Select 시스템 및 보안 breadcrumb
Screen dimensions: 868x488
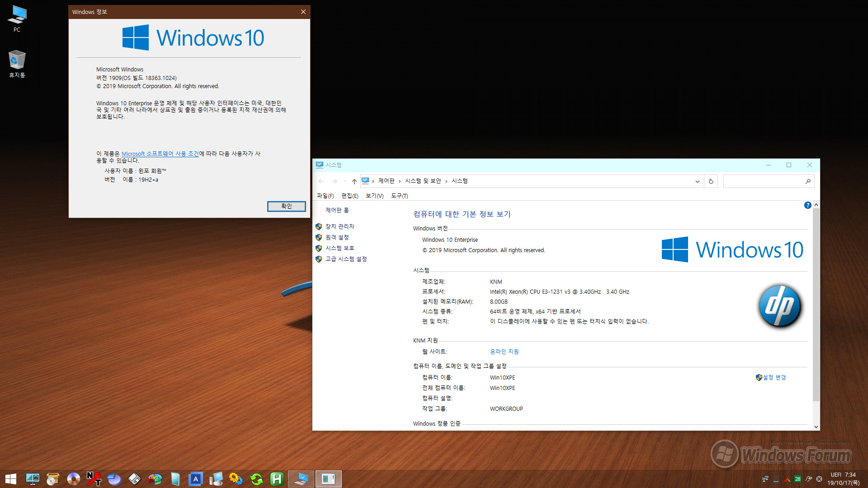(x=423, y=181)
